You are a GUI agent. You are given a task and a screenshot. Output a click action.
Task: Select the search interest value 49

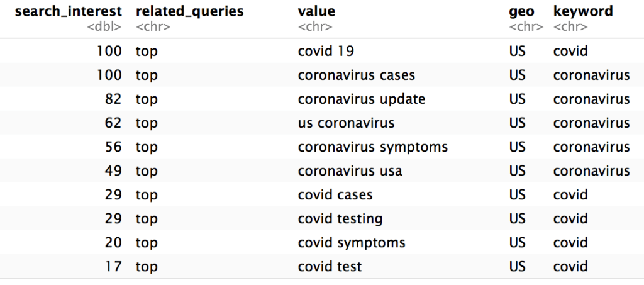113,171
